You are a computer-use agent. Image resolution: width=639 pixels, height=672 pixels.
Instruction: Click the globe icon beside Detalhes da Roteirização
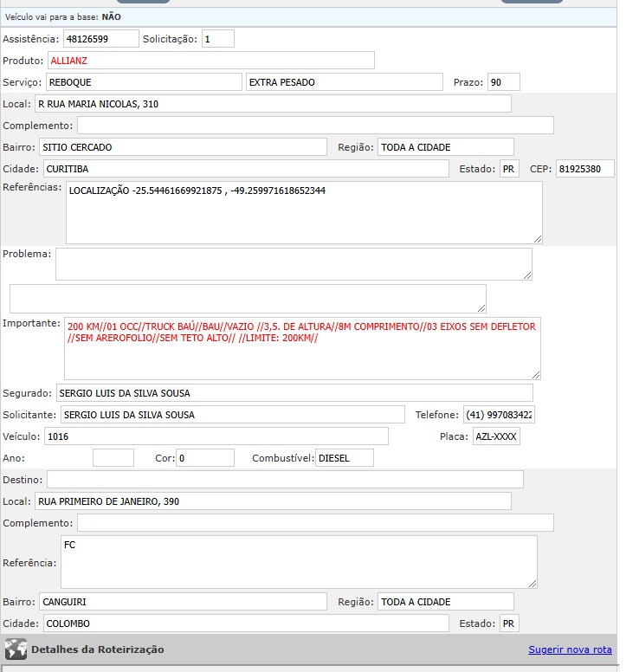pos(16,649)
